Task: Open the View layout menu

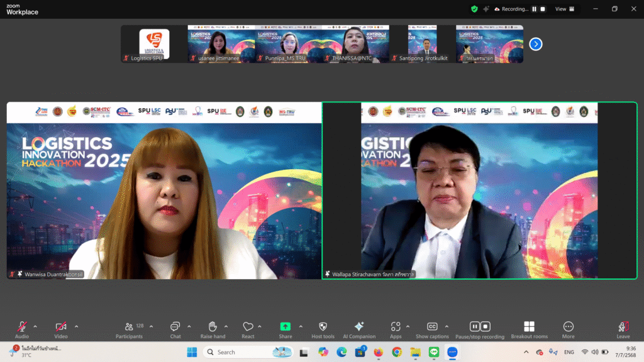Action: coord(565,9)
